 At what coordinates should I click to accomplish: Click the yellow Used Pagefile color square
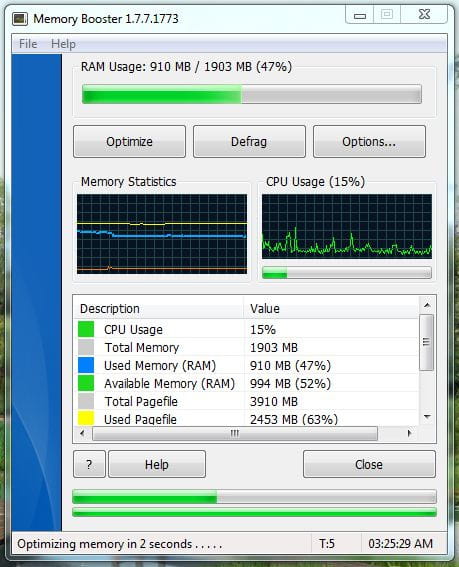tap(86, 418)
